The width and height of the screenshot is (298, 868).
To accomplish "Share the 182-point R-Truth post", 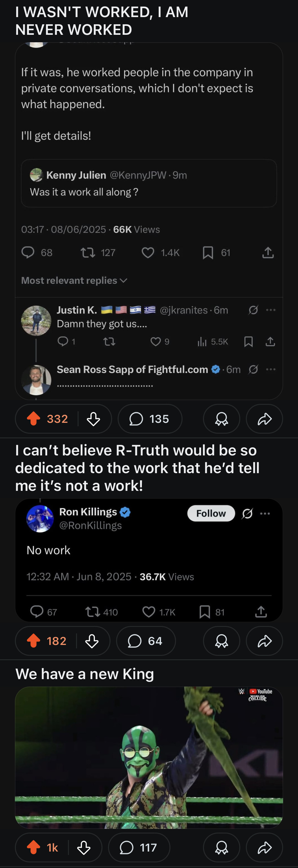I will (x=264, y=641).
